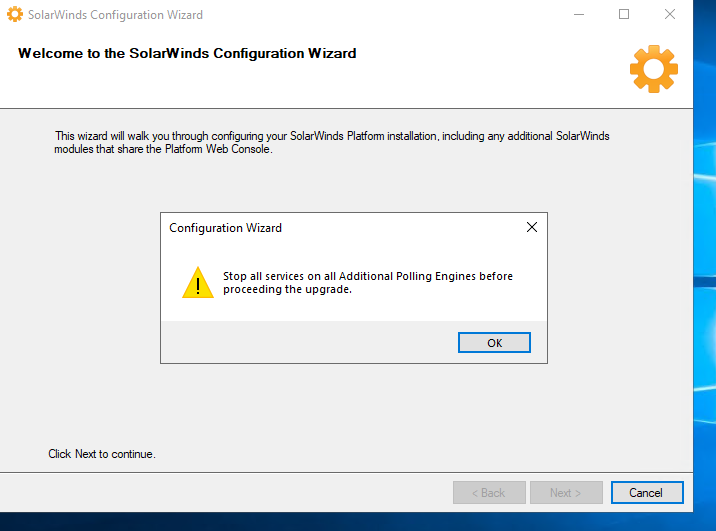Click the grayed-out Back button
This screenshot has width=716, height=531.
(487, 492)
